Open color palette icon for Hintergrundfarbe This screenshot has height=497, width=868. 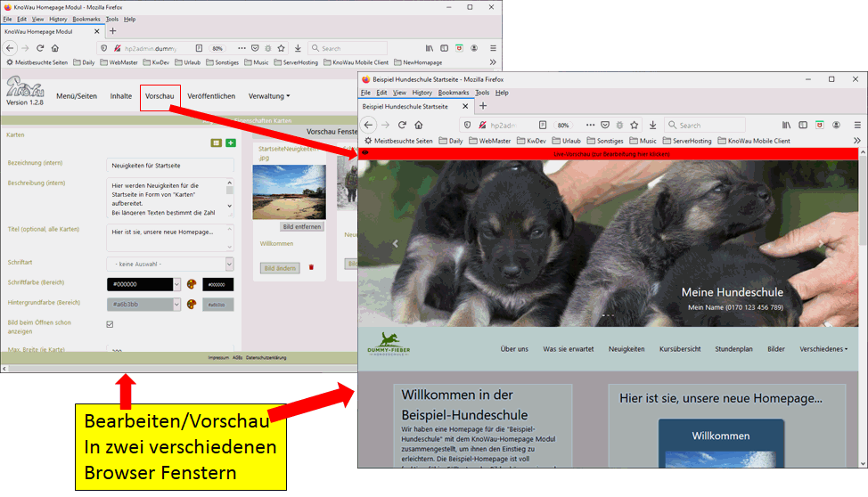(x=192, y=304)
